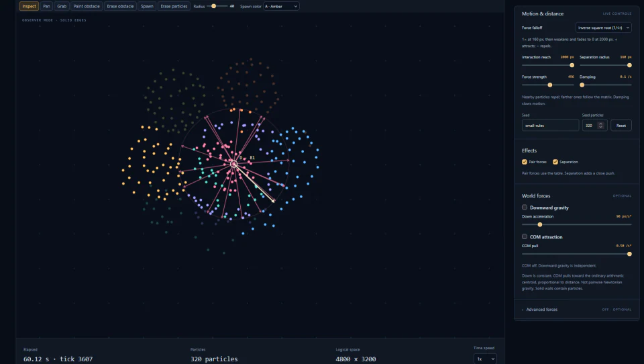Select the Inspect tool
The image size is (644, 364).
[29, 6]
